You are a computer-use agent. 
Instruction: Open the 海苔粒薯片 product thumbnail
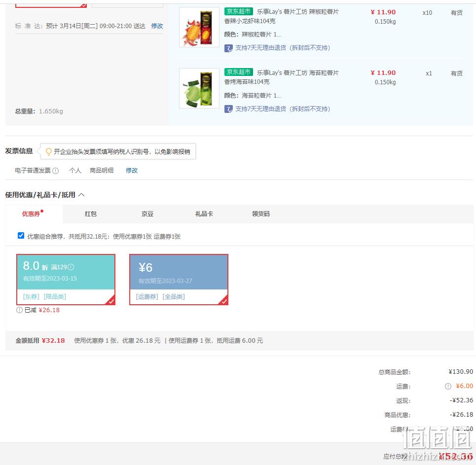click(199, 88)
